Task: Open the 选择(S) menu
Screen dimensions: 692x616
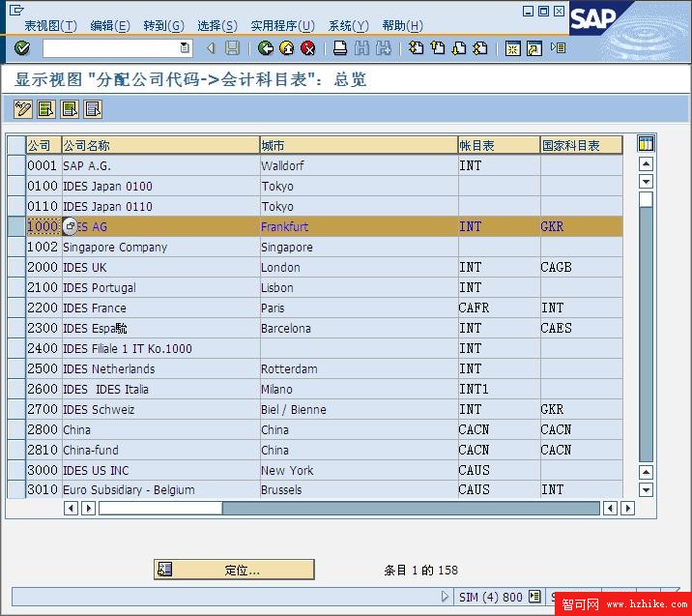Action: tap(217, 26)
